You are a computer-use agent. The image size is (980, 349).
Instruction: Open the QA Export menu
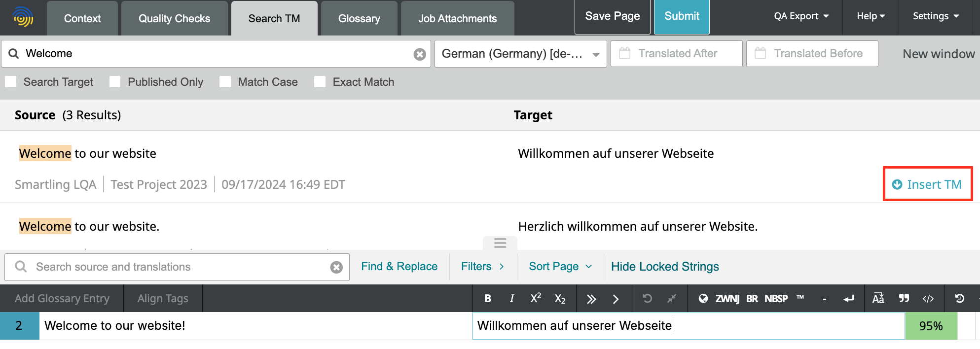(801, 16)
